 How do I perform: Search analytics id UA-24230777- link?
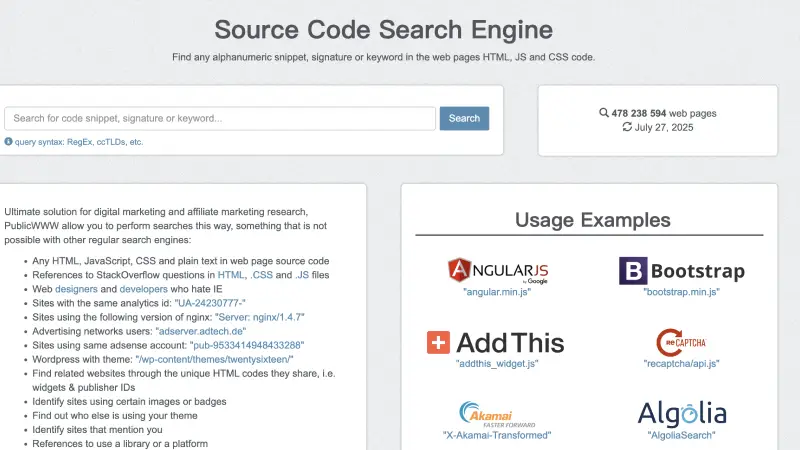click(210, 303)
